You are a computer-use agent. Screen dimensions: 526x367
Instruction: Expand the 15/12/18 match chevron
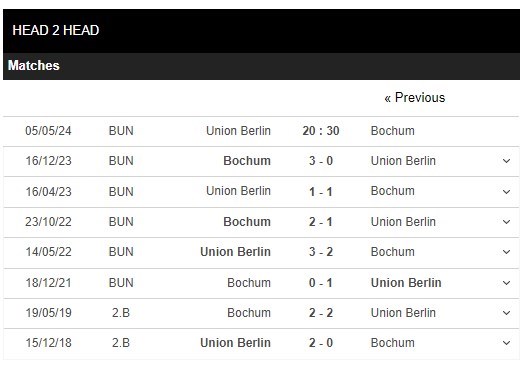(506, 343)
